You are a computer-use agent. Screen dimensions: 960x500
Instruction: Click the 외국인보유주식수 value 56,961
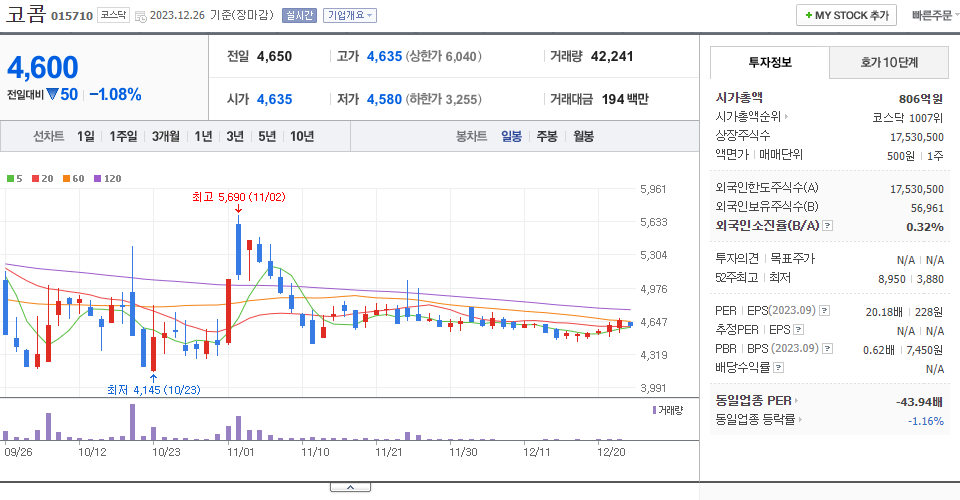pyautogui.click(x=927, y=208)
